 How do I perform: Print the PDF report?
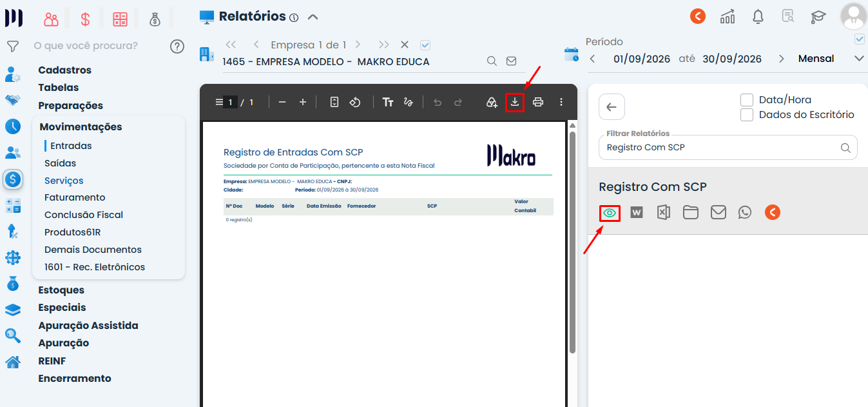[538, 102]
